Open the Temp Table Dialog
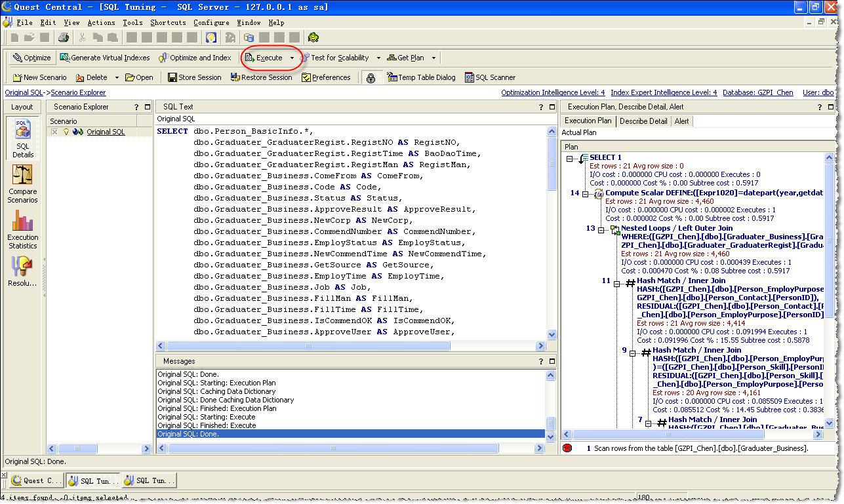 (421, 77)
